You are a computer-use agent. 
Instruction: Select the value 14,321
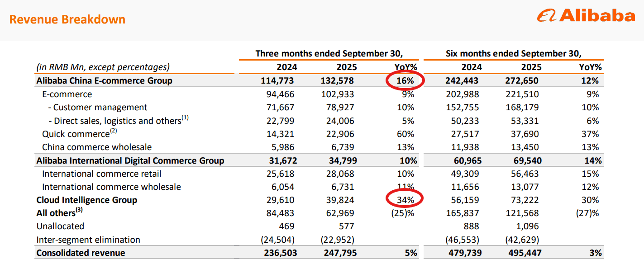click(281, 134)
